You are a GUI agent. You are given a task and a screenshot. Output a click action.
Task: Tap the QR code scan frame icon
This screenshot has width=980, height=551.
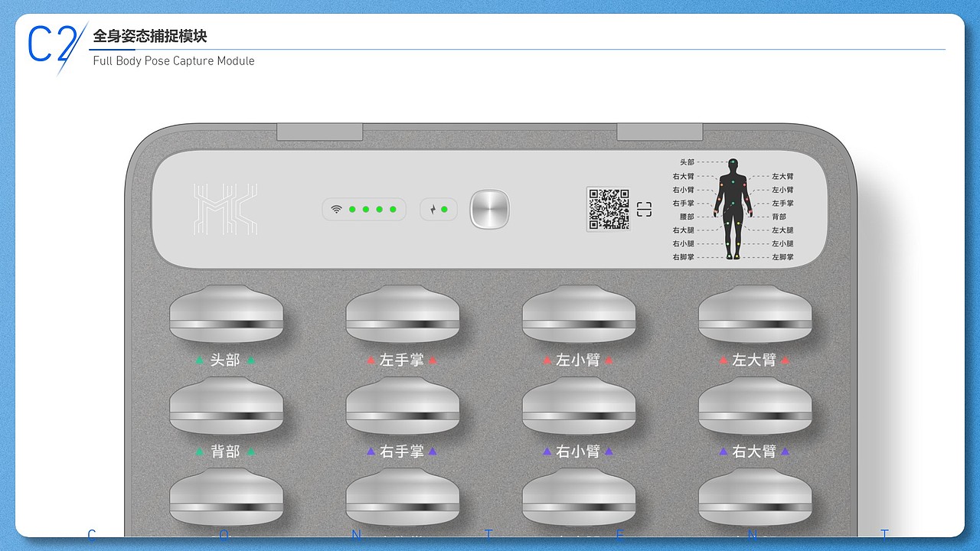(645, 209)
